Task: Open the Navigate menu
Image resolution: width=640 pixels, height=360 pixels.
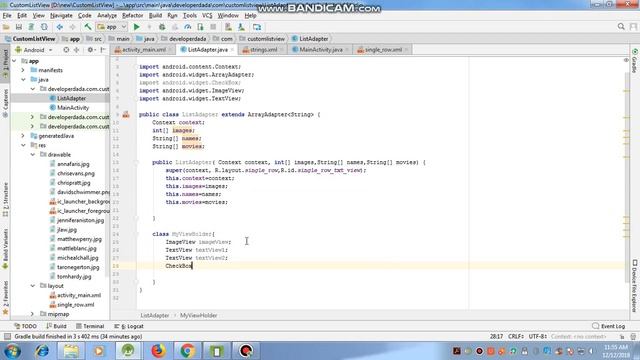Action: tap(61, 16)
